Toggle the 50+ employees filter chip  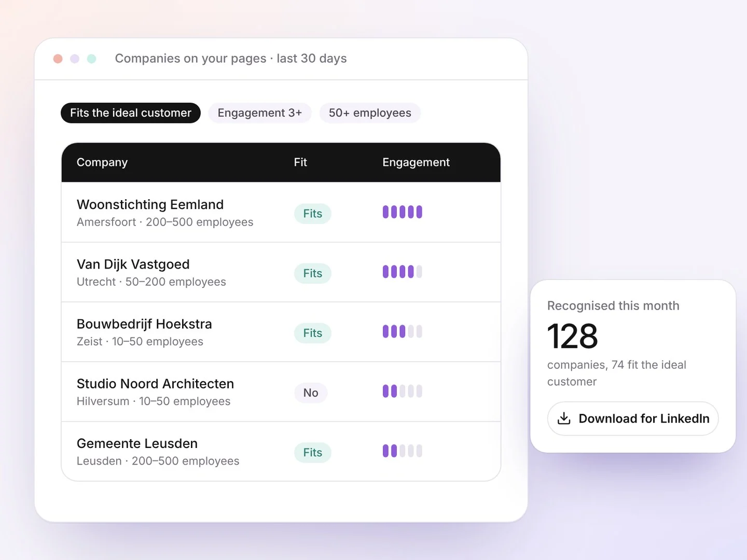tap(370, 113)
